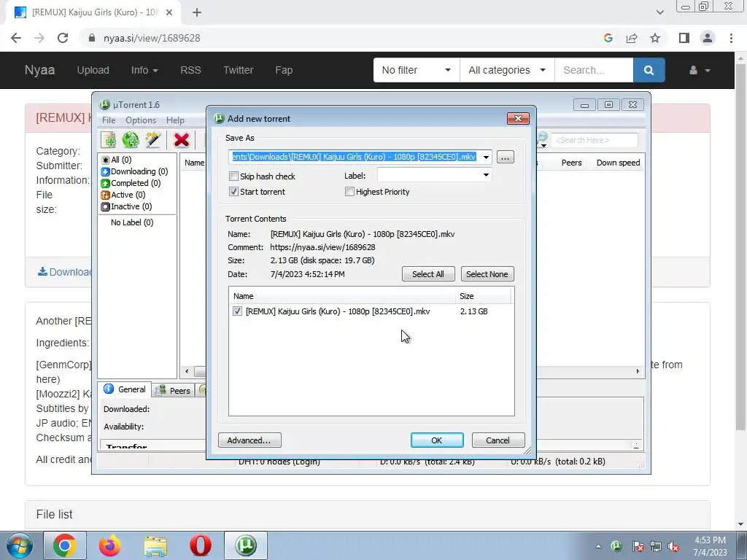Open Chrome three-dot menu
The image size is (747, 560).
click(x=731, y=38)
